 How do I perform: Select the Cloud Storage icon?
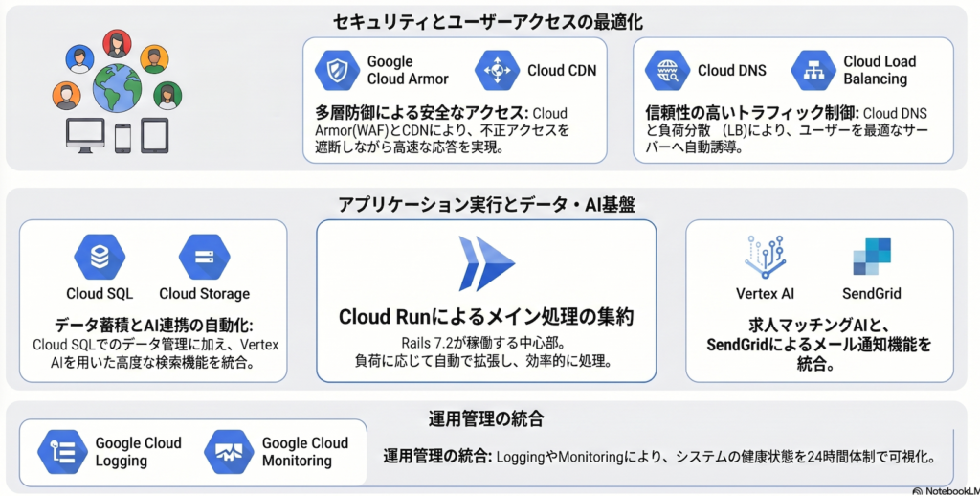click(203, 257)
